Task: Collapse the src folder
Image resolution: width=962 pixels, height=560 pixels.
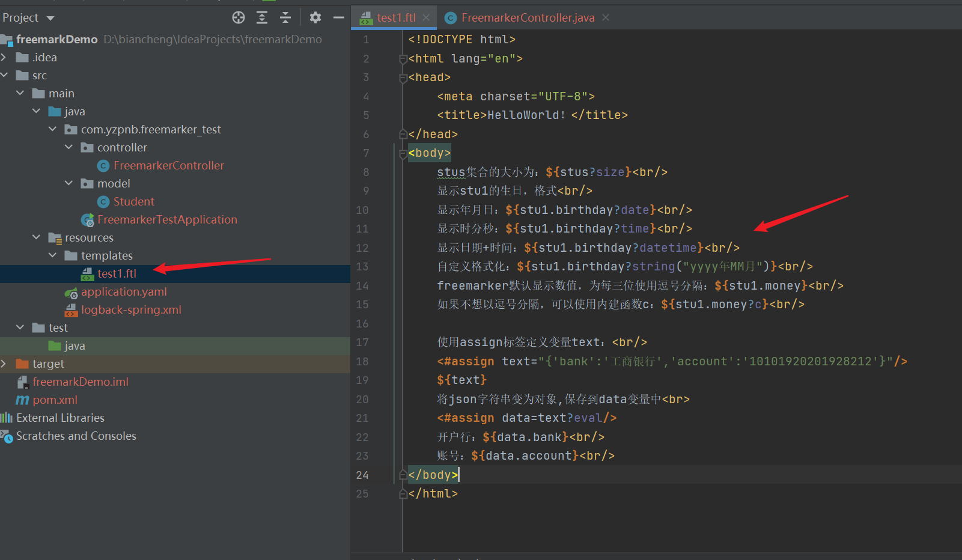Action: [4, 75]
